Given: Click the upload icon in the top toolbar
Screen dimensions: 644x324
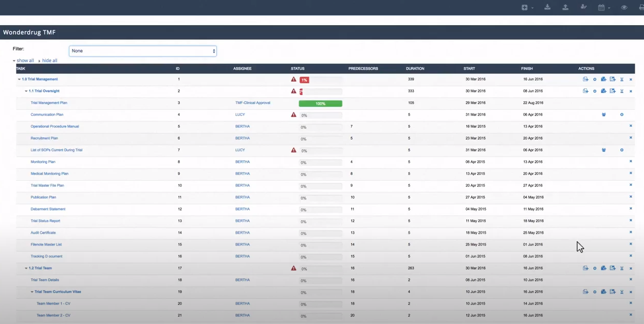Looking at the screenshot, I should point(565,7).
